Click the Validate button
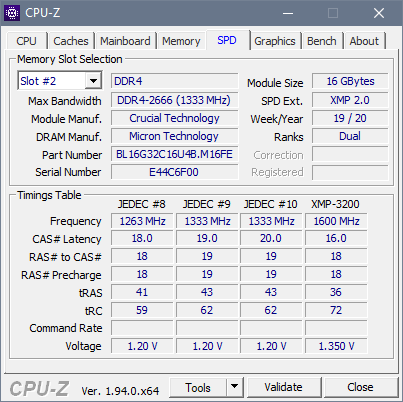403x402 pixels. point(284,387)
